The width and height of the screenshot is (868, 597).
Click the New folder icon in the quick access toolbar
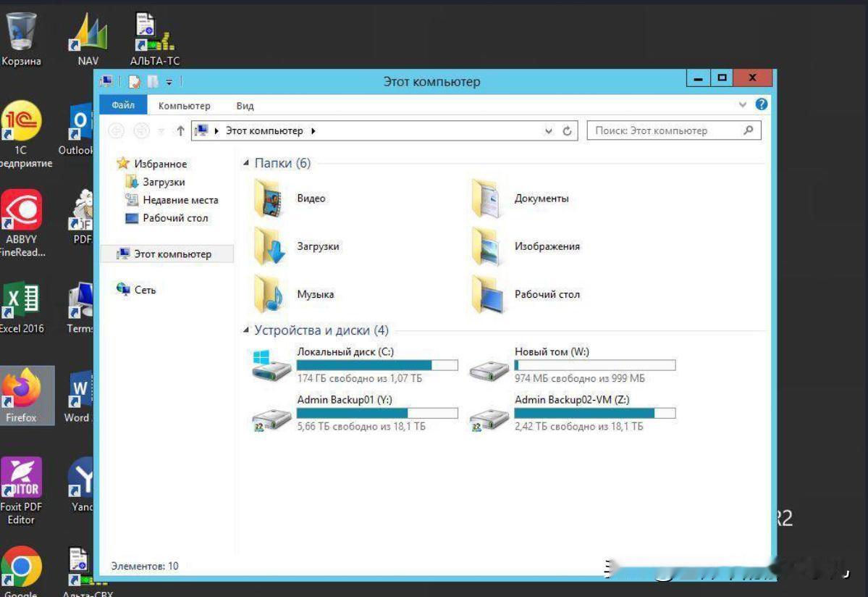pos(153,82)
